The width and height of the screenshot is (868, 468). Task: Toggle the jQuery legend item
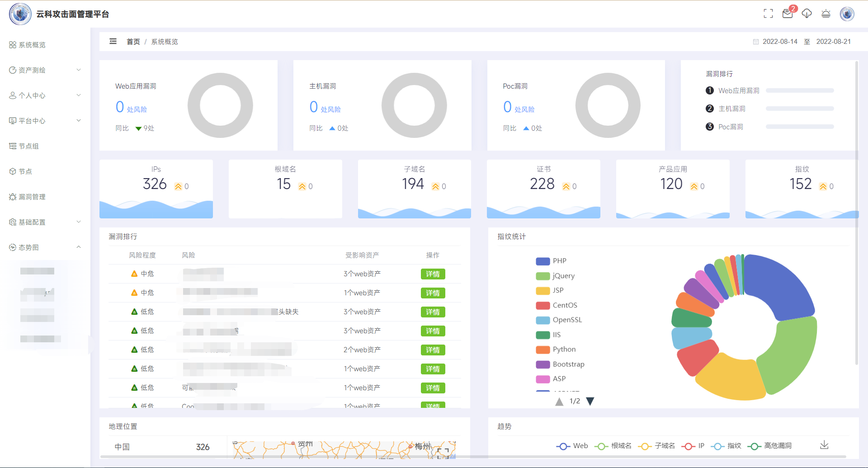[x=555, y=276]
